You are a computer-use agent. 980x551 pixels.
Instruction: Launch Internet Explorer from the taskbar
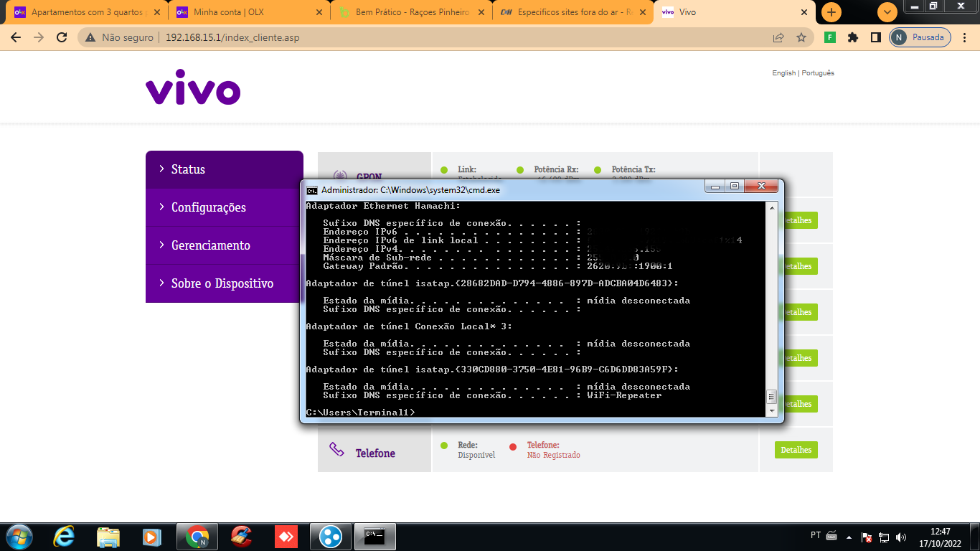tap(64, 537)
